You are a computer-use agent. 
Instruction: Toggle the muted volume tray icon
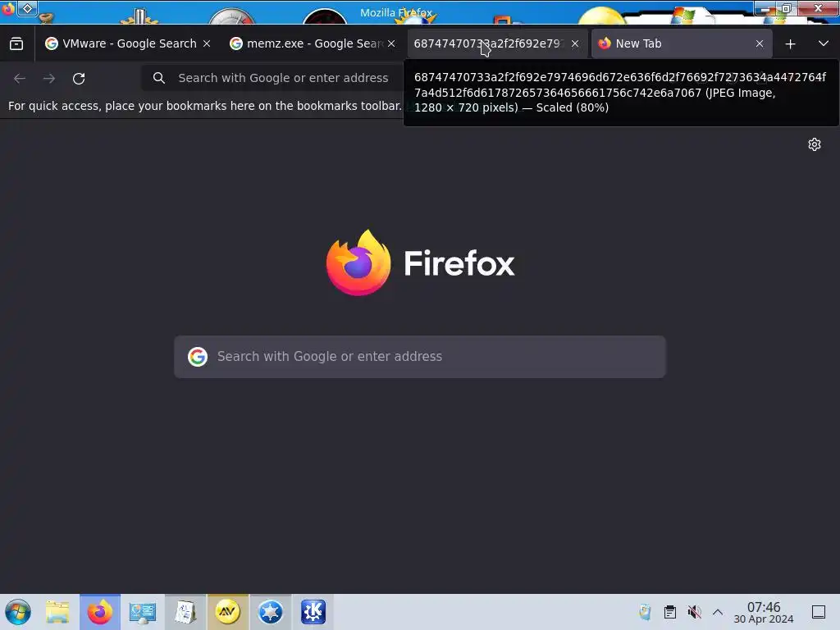click(694, 612)
